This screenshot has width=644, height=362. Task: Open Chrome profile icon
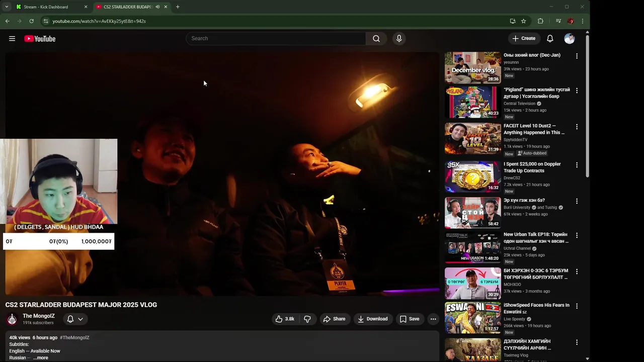[571, 21]
